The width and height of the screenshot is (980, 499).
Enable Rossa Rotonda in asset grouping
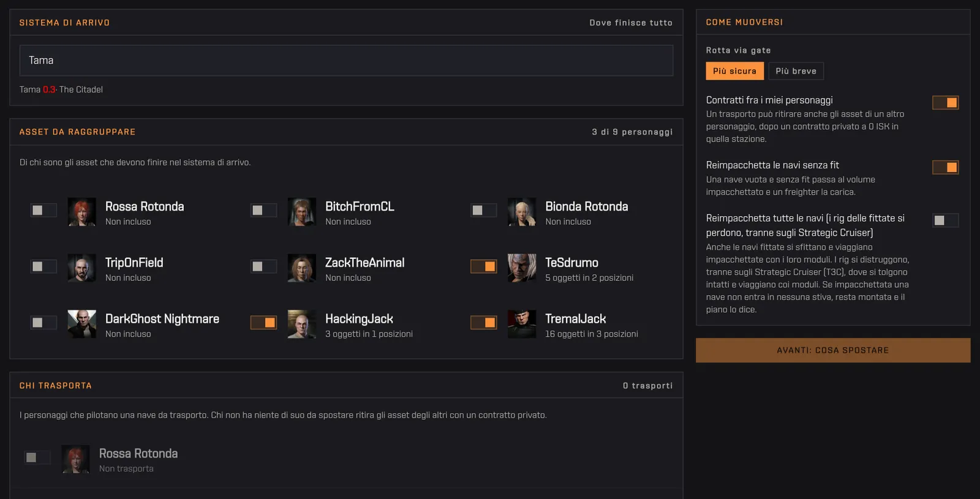point(43,210)
